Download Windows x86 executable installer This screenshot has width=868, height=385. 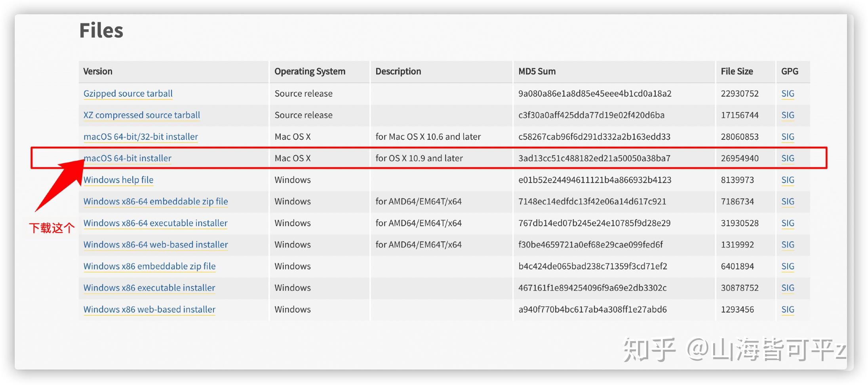pyautogui.click(x=149, y=288)
